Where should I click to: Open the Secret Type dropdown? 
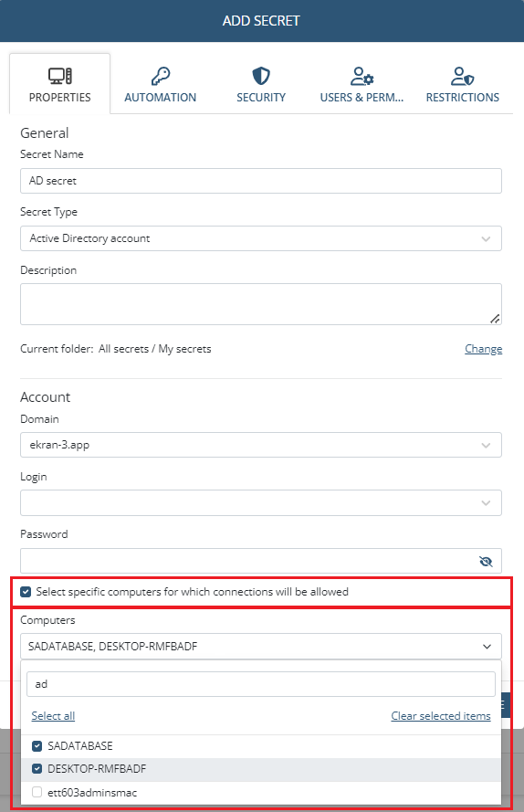coord(261,238)
